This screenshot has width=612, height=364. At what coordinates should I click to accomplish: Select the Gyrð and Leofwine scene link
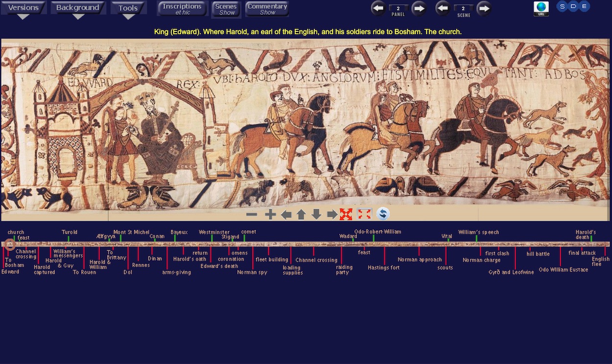tap(511, 273)
